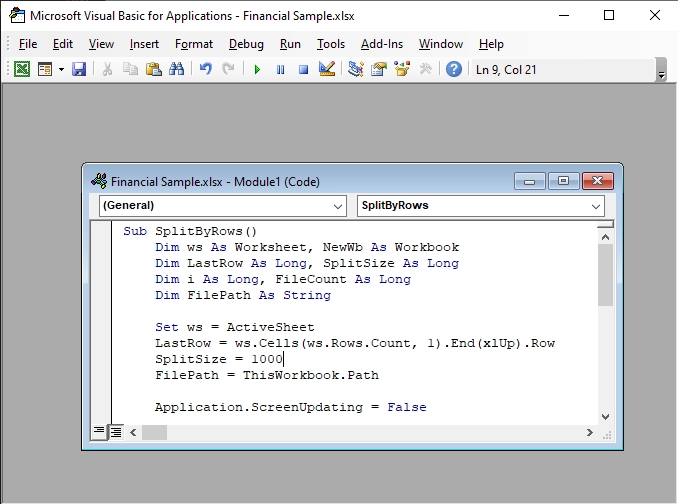Open the Tools menu
This screenshot has height=504, width=678.
[x=331, y=44]
